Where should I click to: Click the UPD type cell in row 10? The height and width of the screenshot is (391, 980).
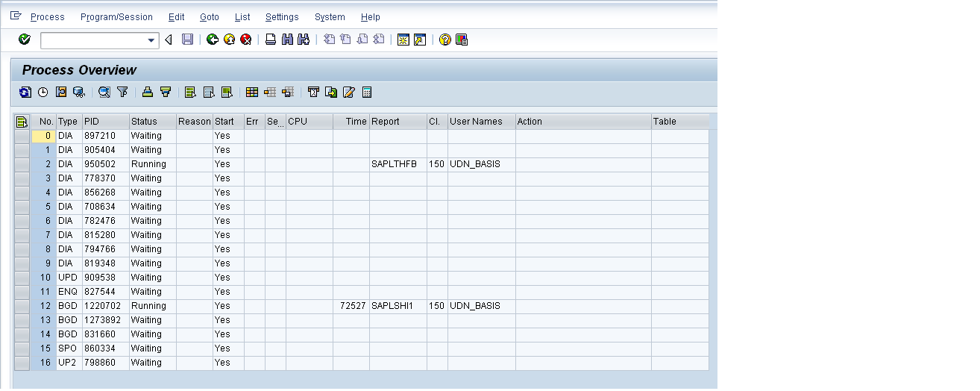[x=69, y=278]
